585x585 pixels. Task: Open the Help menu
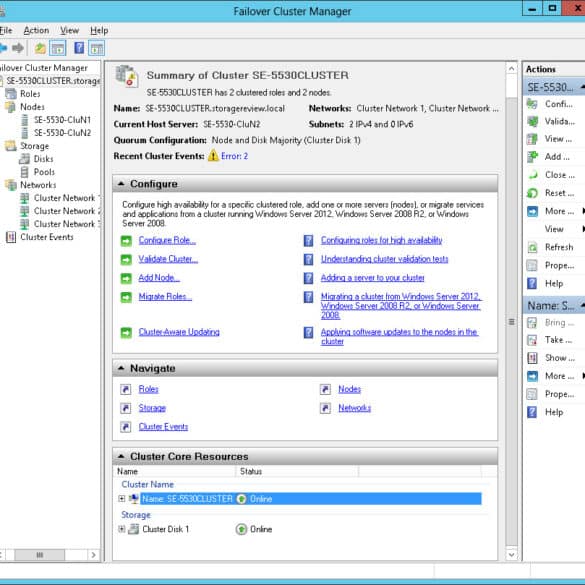point(99,30)
